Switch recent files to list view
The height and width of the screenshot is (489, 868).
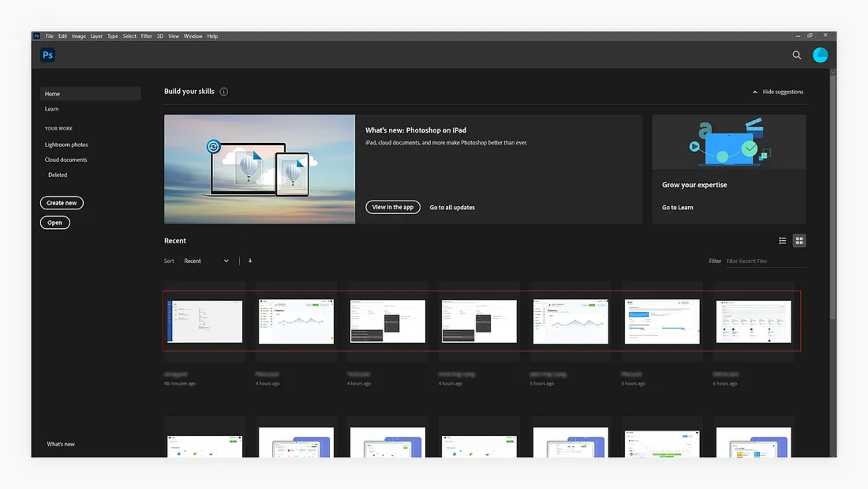tap(783, 241)
